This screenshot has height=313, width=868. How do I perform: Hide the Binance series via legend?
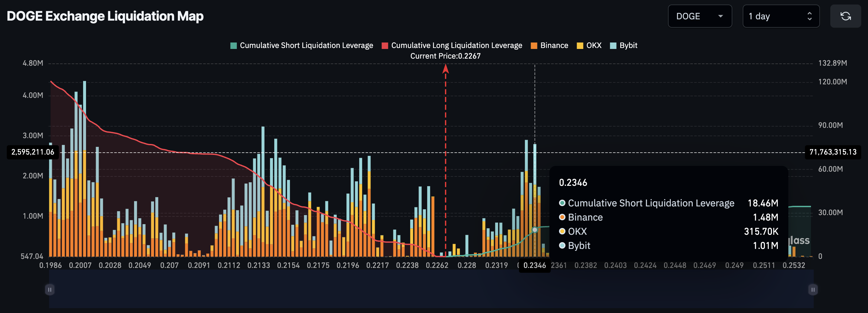tap(554, 45)
